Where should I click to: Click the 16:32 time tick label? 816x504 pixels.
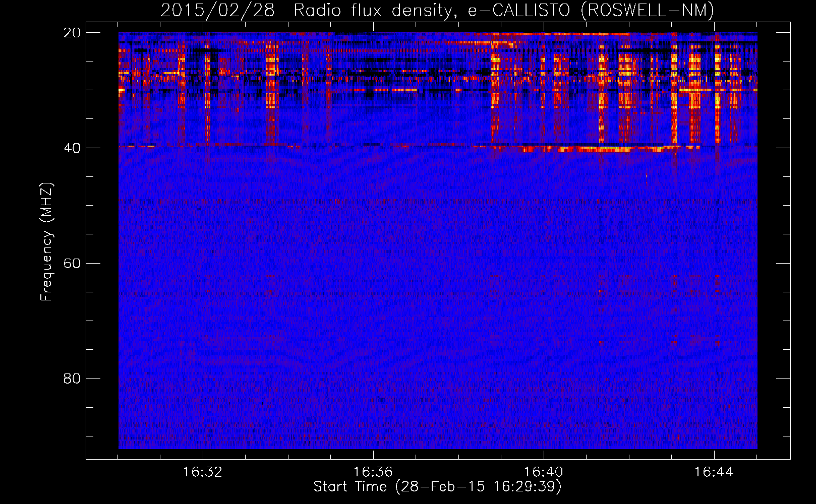coord(203,472)
